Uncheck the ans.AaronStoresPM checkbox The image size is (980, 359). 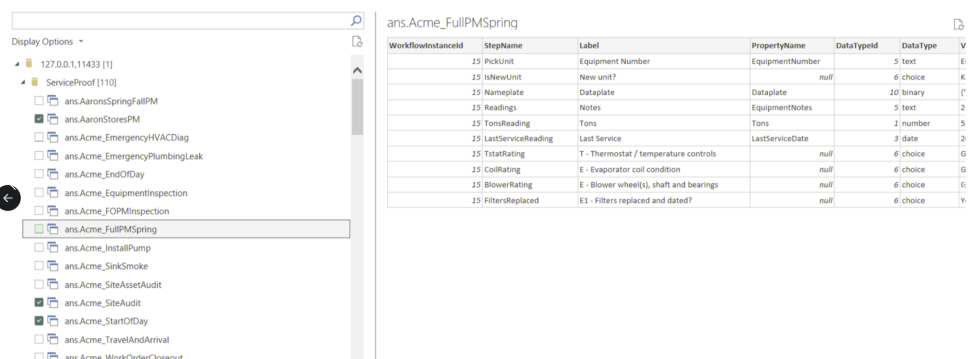39,119
